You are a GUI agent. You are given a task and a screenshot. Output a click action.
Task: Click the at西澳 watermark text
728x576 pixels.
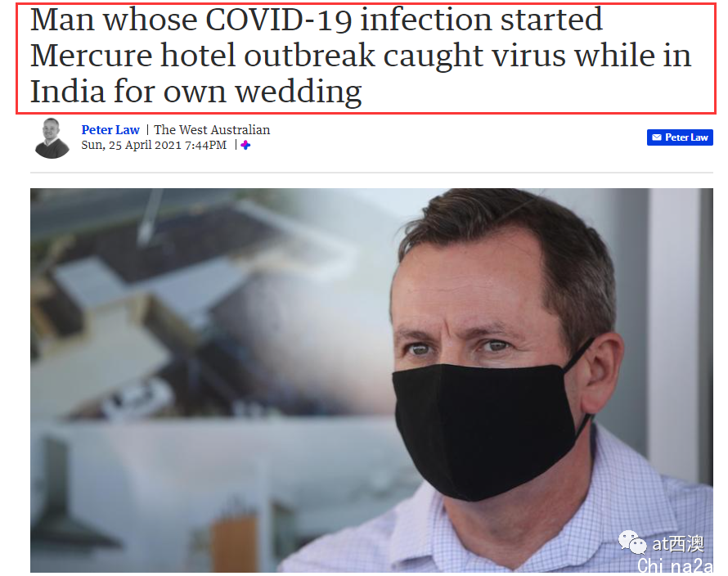click(678, 543)
